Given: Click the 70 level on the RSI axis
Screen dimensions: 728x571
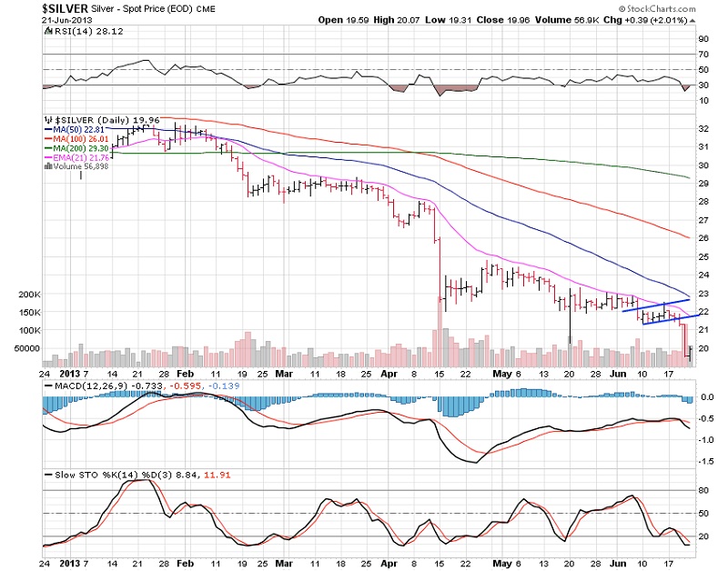Looking at the screenshot, I should pyautogui.click(x=703, y=55).
